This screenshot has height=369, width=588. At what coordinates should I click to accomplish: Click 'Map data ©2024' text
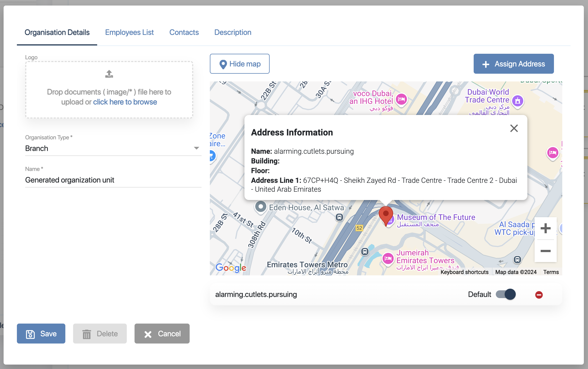(x=516, y=272)
